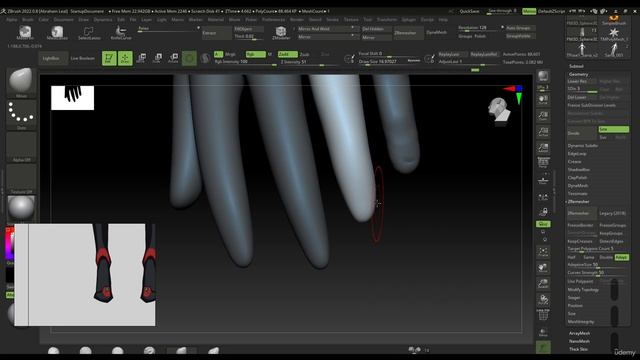Select the MaskPen brush icon

(25, 32)
